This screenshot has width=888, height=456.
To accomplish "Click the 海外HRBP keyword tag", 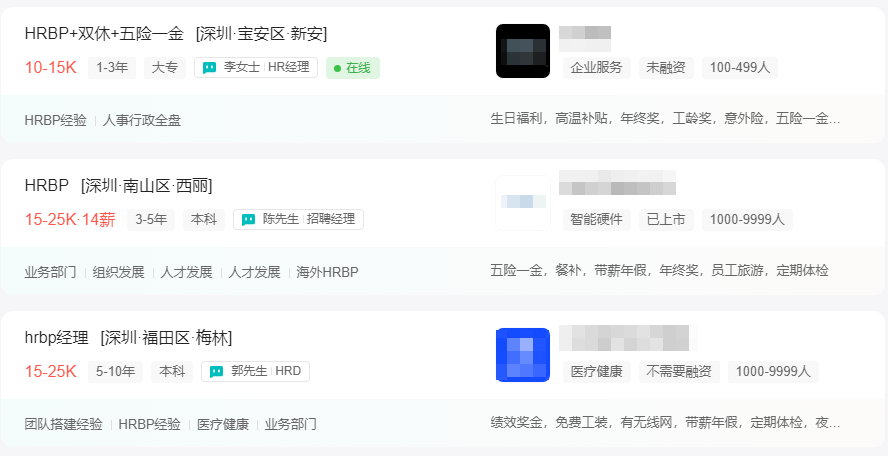I will (x=327, y=272).
